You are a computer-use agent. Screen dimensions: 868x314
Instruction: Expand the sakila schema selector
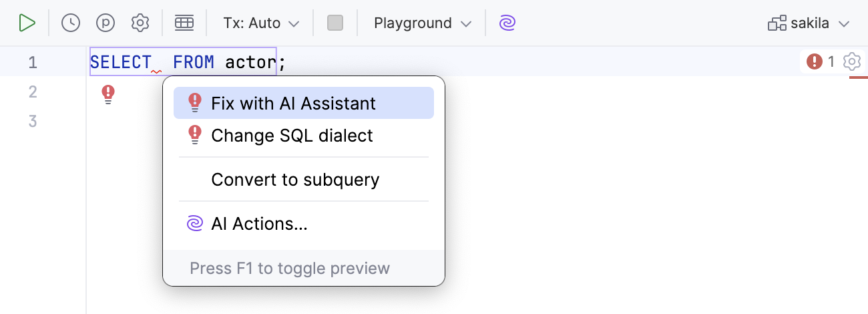(809, 23)
